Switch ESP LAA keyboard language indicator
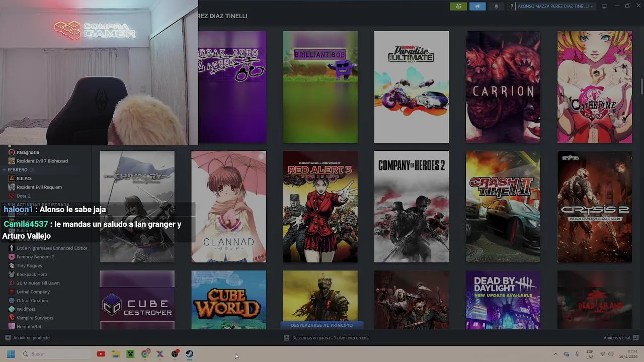This screenshot has height=362, width=644. [590, 354]
